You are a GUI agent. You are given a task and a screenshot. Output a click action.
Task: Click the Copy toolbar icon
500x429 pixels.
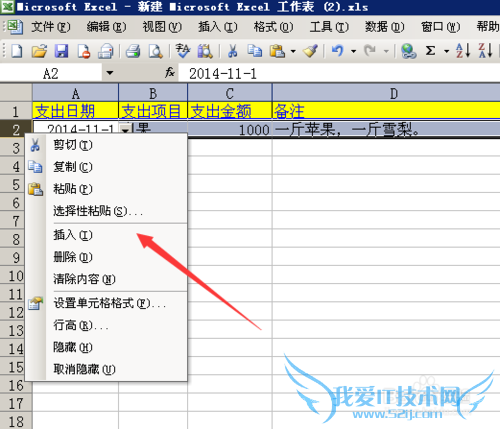(255, 51)
